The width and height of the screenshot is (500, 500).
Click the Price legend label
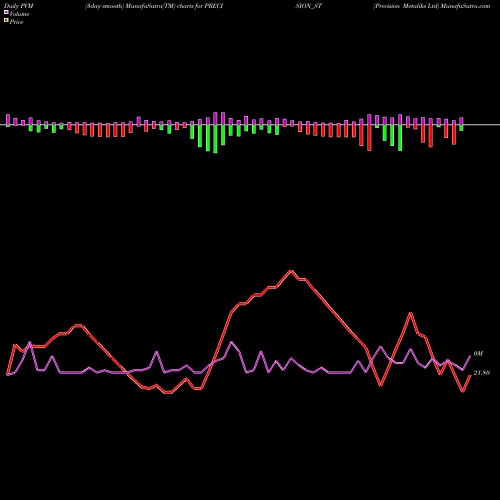click(x=16, y=22)
